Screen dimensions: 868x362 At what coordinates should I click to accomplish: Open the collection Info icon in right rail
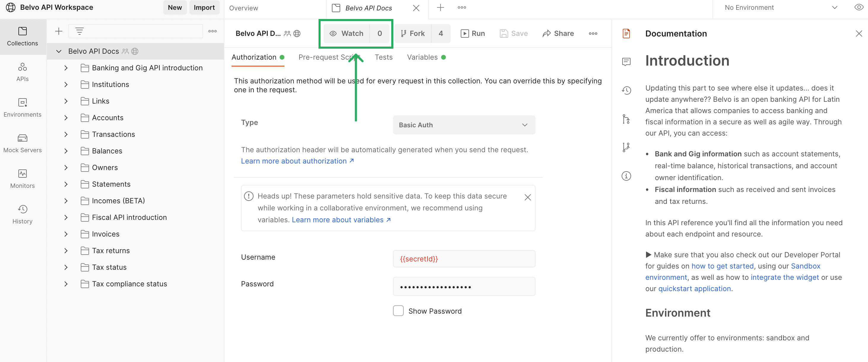coord(626,176)
